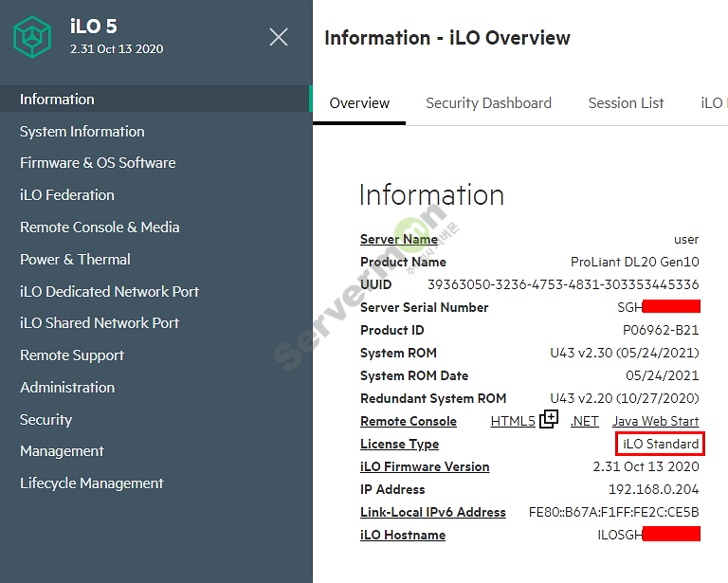The image size is (728, 583).
Task: Go to Firmware & OS Software
Action: (98, 163)
